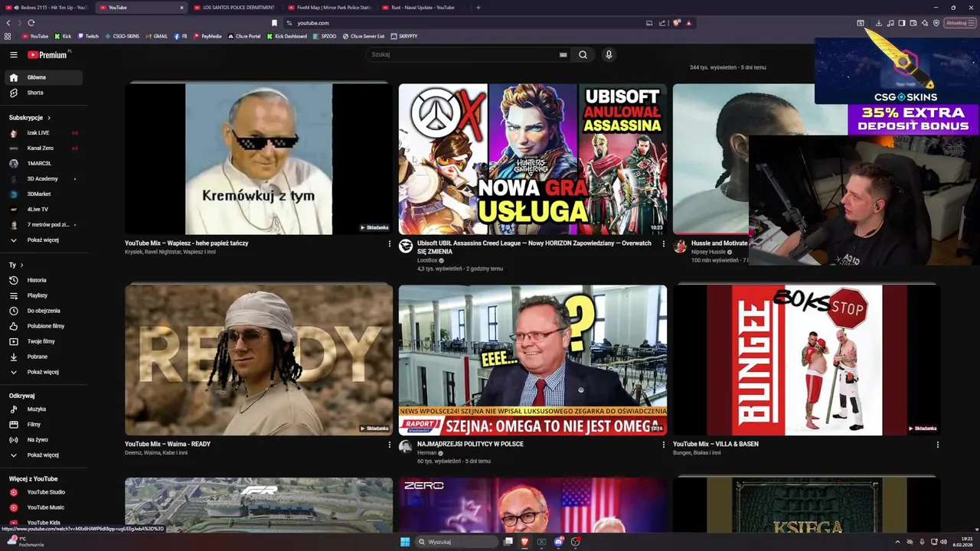Click title NAJMĄDRZEJSI POLITYCY W POLSCE

pos(470,444)
